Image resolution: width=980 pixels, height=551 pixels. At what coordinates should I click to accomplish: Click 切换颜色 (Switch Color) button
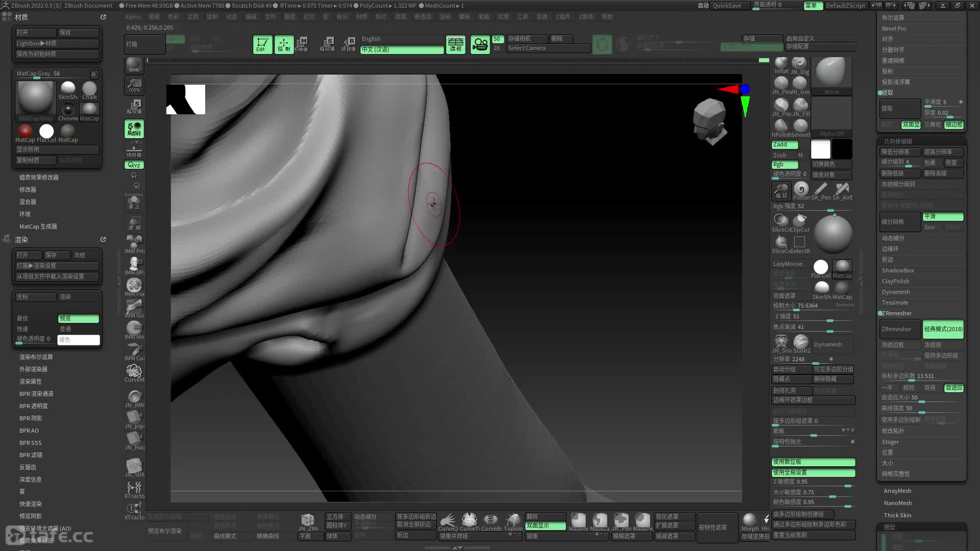pos(831,164)
